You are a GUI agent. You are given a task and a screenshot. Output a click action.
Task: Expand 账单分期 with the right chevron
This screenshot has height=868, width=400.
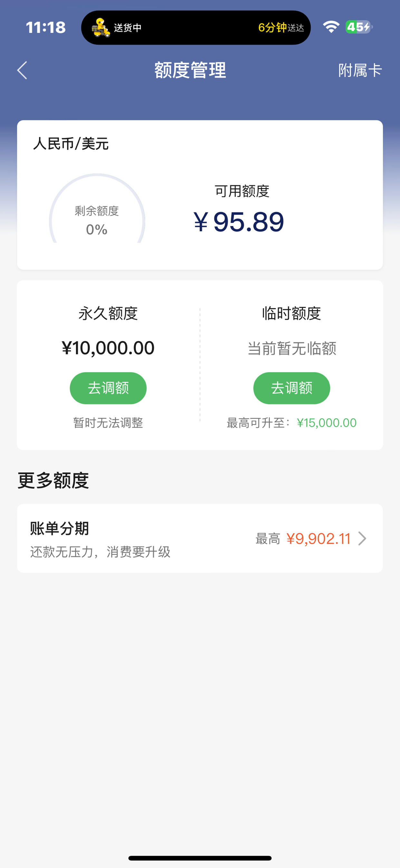pyautogui.click(x=362, y=538)
